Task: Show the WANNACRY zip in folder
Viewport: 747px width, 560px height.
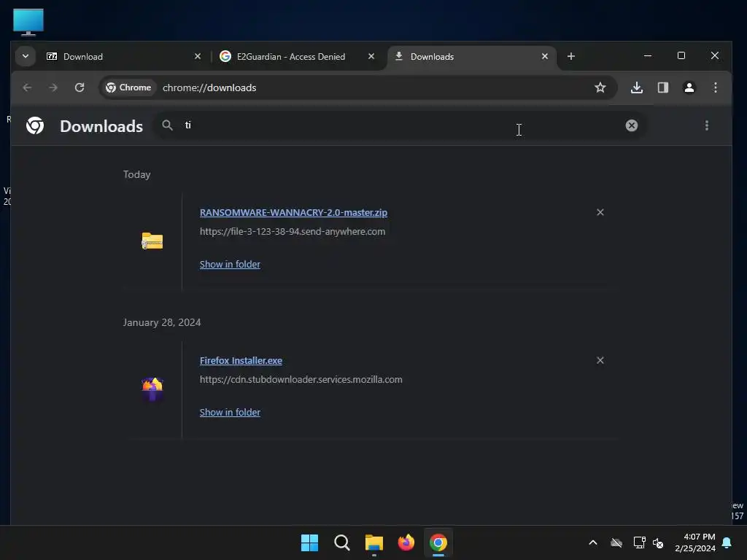Action: tap(230, 264)
